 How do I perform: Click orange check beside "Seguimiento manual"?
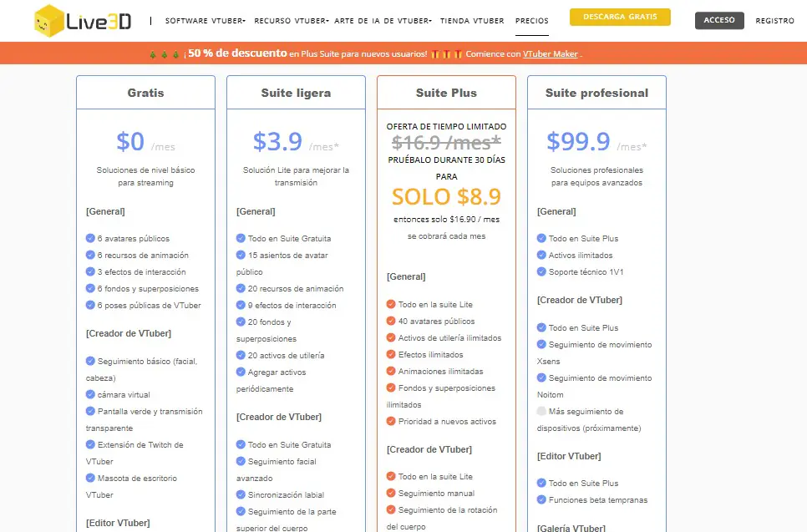(391, 493)
